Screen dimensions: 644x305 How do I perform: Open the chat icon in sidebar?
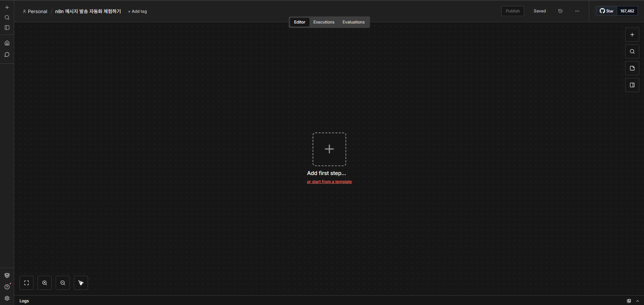click(7, 54)
